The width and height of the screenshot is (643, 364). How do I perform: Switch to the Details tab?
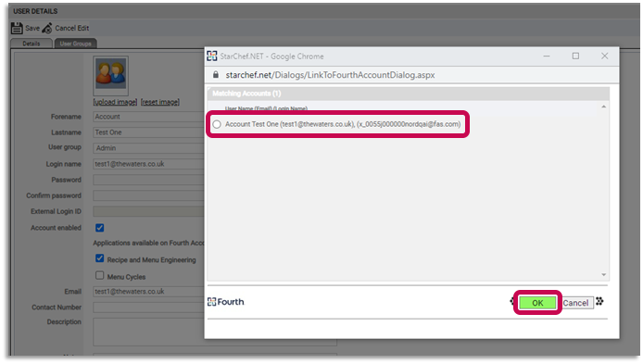click(32, 44)
